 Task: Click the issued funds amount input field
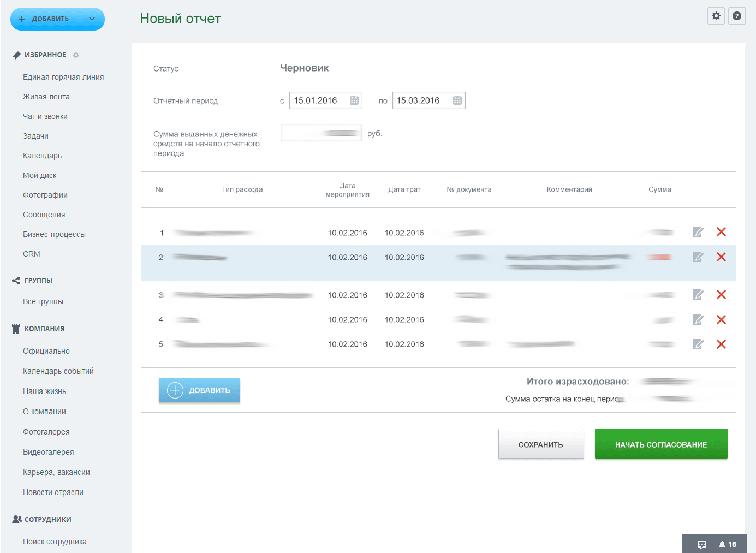click(322, 133)
